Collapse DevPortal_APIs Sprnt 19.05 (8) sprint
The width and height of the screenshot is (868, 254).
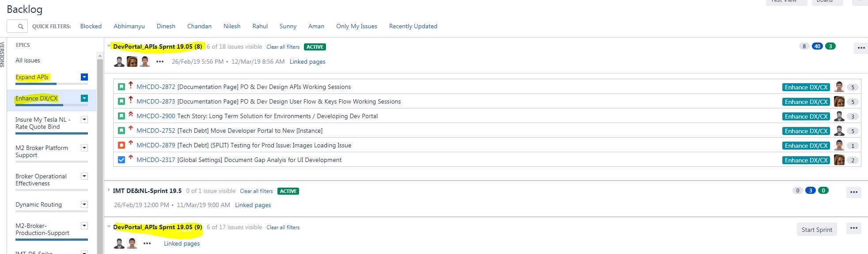[x=109, y=46]
